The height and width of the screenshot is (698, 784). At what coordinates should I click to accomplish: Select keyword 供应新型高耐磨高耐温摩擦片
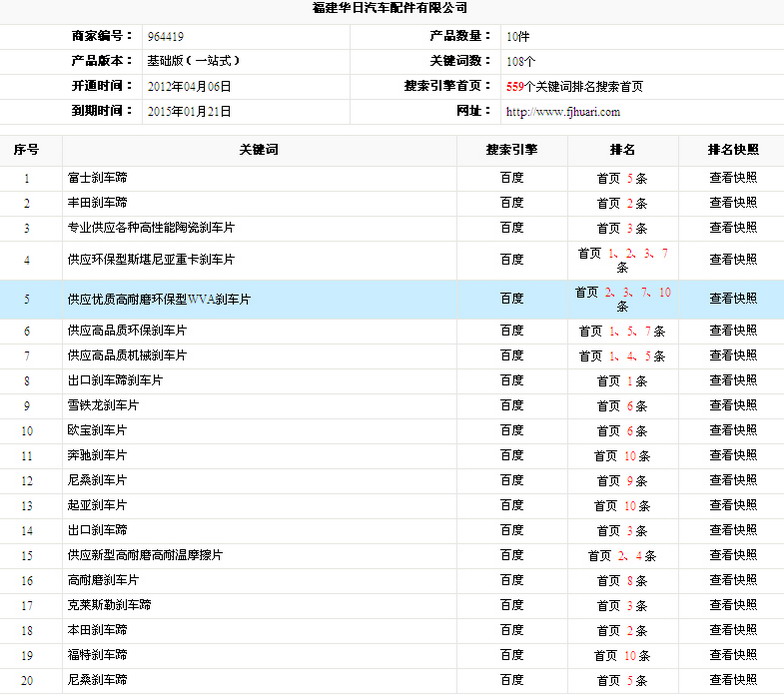click(x=145, y=555)
